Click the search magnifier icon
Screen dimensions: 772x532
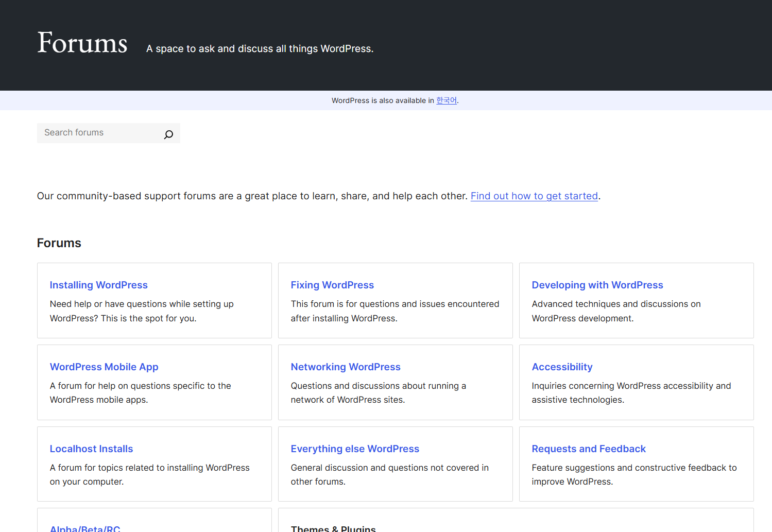(168, 134)
